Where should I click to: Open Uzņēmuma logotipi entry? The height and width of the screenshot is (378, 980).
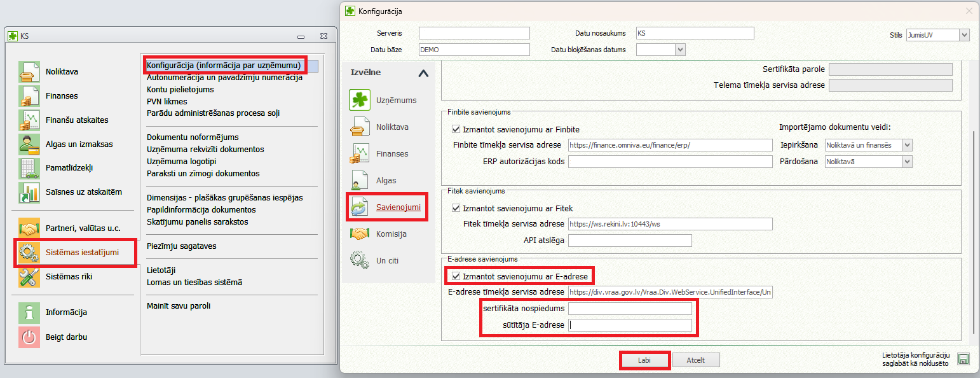182,162
